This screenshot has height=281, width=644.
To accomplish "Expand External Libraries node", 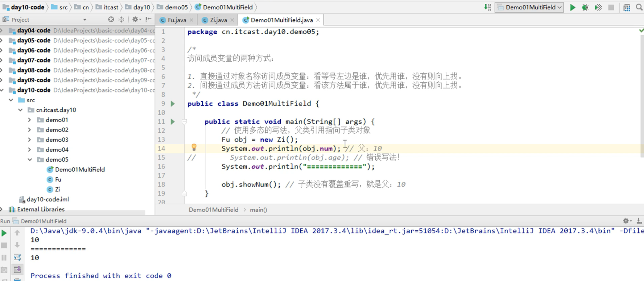I will pyautogui.click(x=2, y=209).
